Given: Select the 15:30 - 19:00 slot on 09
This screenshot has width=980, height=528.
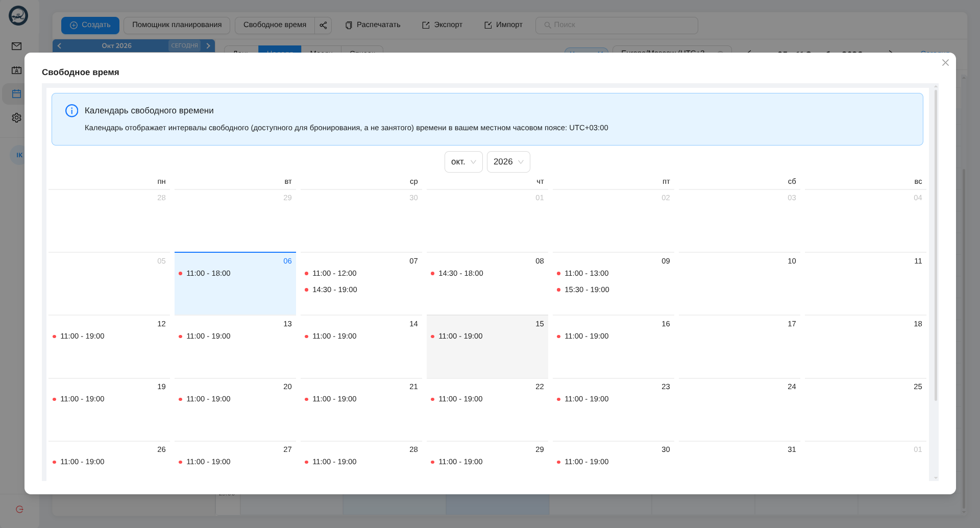Looking at the screenshot, I should point(587,290).
